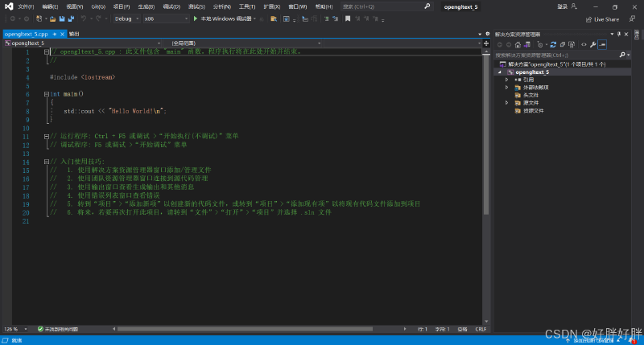Toggle the Solution Explorer auto-hide pin
644x345 pixels.
619,34
